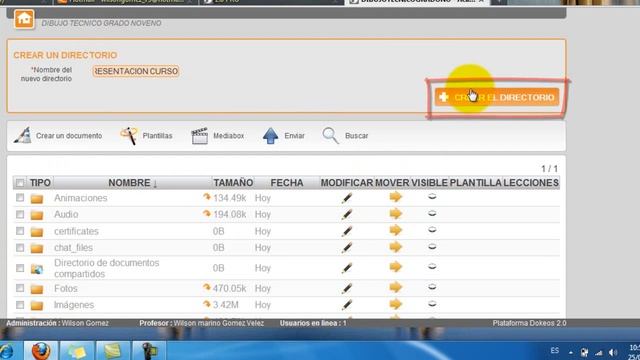Move certificates with the arrow icon
This screenshot has height=360, width=640.
coord(396,230)
